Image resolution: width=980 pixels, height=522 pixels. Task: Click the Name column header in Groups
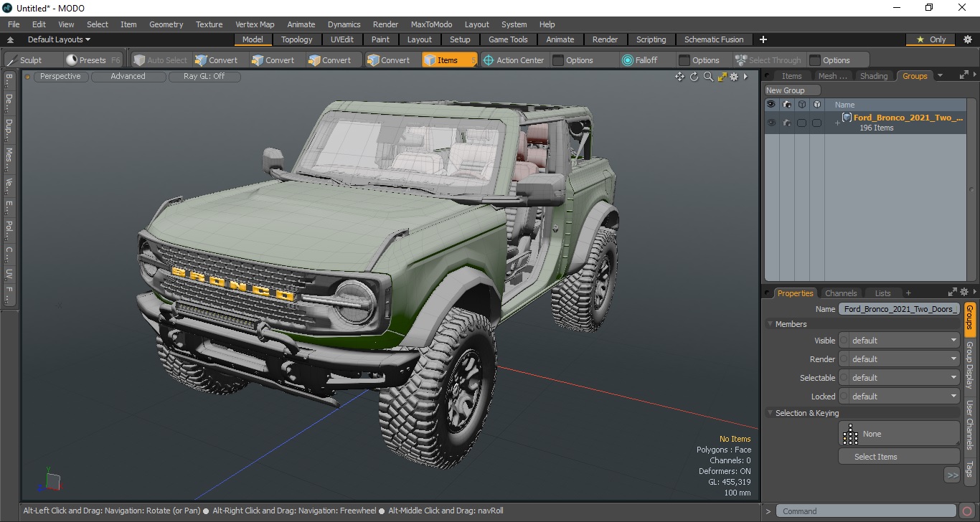[x=844, y=105]
